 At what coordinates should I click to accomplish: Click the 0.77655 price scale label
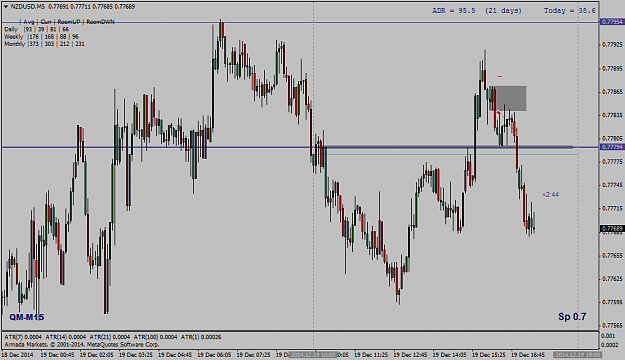612,255
